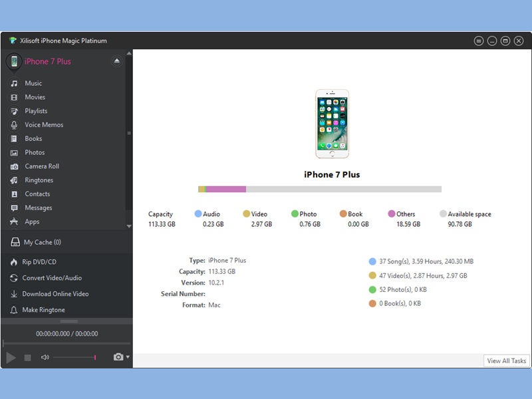Click the playback time 00:00:00.000 display
Viewport: 532px width, 399px height.
67,334
